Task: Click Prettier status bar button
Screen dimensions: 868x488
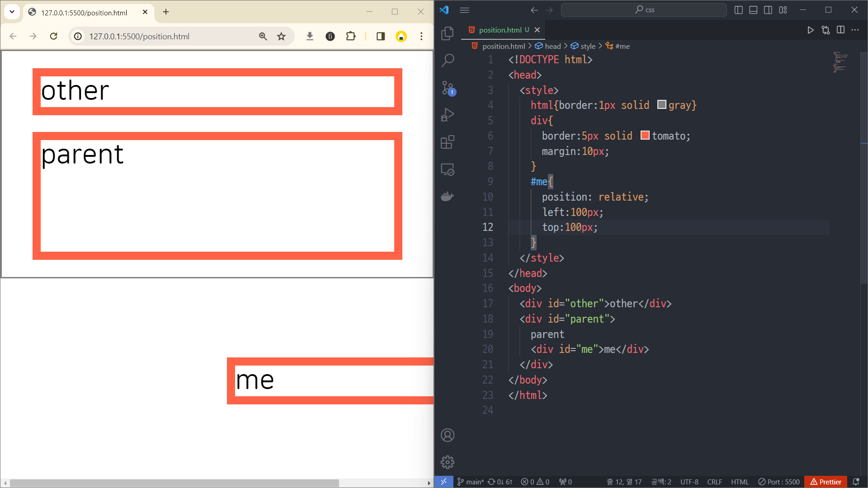Action: pyautogui.click(x=826, y=482)
